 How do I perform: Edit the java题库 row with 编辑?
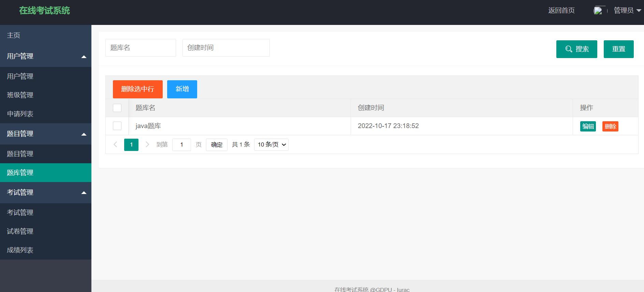[588, 126]
